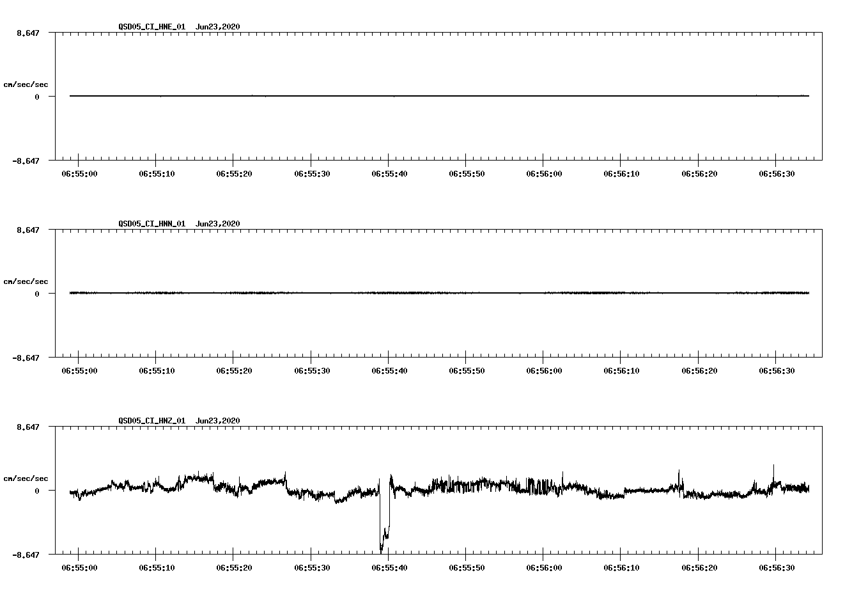Click 06:55:10 time label under HNZ plot

[x=157, y=568]
